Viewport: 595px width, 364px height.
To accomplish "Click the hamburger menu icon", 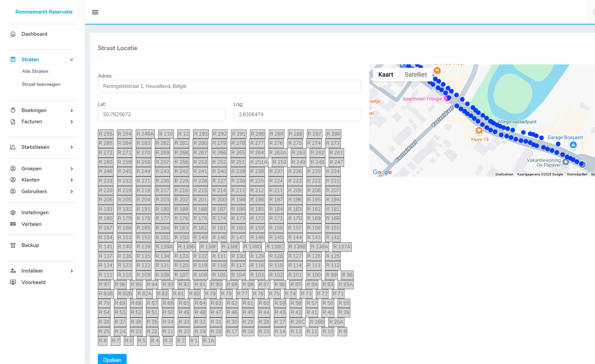I will 95,12.
